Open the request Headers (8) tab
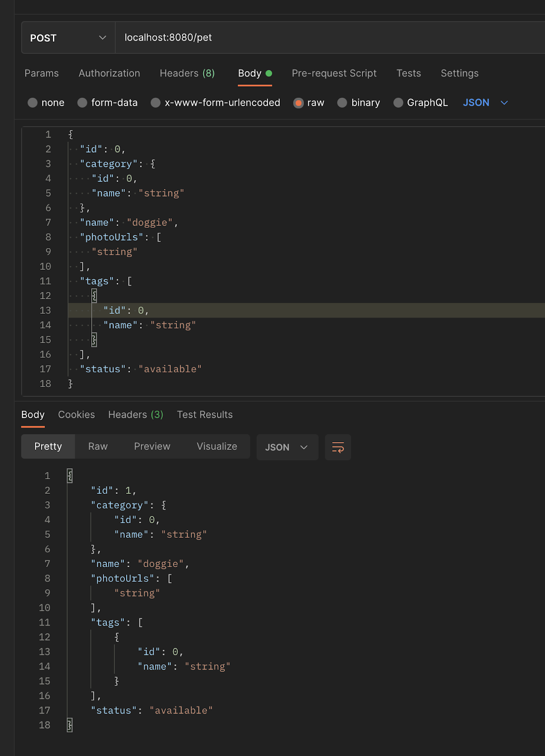Image resolution: width=545 pixels, height=756 pixels. [x=187, y=73]
